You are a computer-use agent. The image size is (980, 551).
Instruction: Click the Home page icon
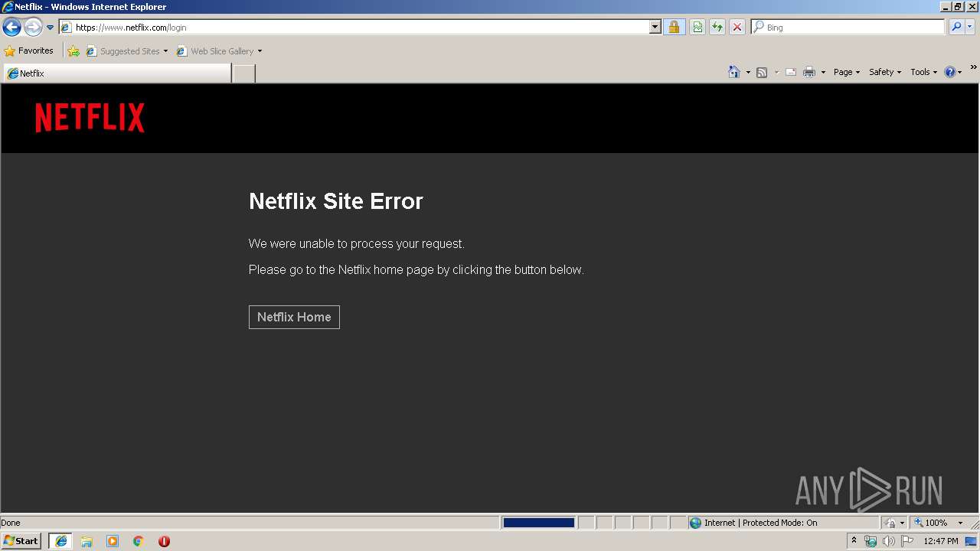click(x=734, y=72)
